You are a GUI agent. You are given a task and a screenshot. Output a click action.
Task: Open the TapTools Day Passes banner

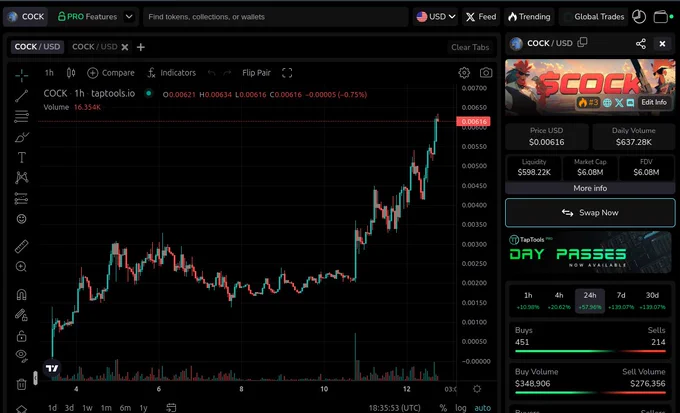coord(590,252)
